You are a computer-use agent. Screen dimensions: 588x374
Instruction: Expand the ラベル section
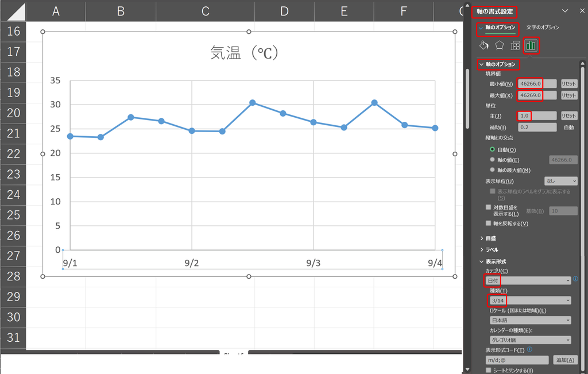pos(489,249)
